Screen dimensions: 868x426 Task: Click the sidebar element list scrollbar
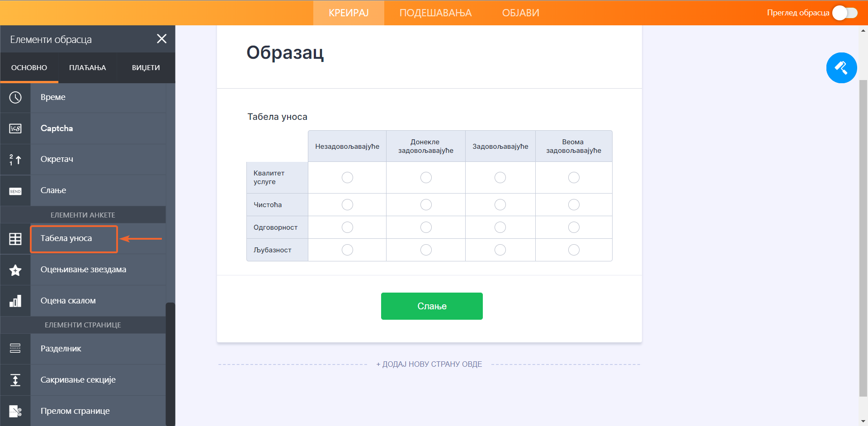tap(170, 364)
